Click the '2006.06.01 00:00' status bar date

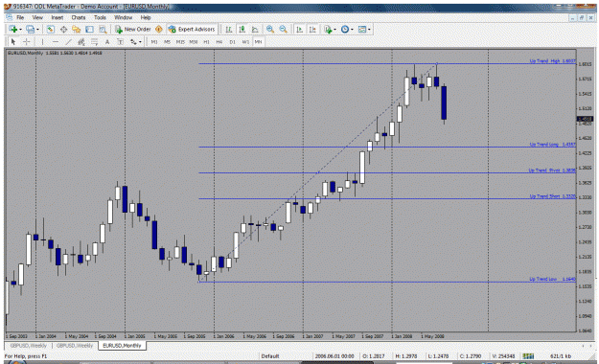(334, 356)
